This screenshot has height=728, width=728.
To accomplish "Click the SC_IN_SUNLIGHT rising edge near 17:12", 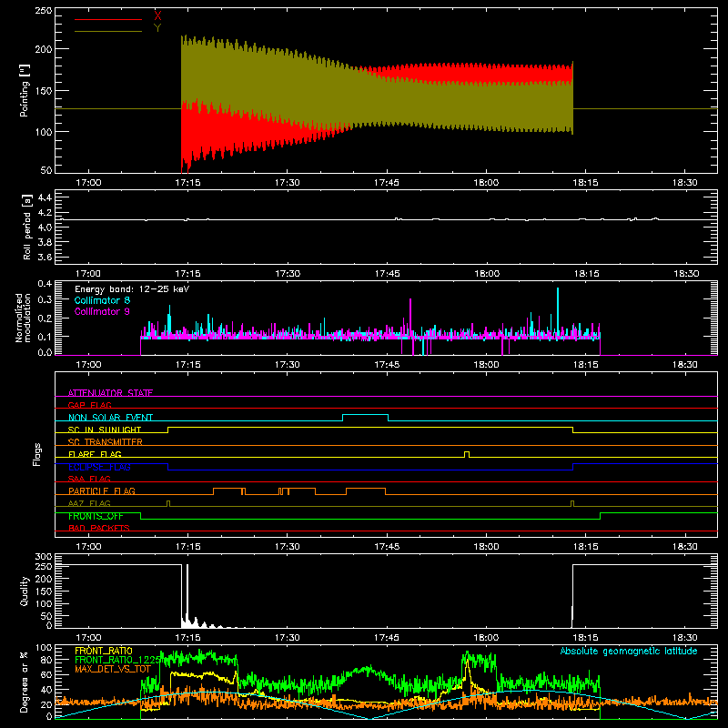I will 168,430.
